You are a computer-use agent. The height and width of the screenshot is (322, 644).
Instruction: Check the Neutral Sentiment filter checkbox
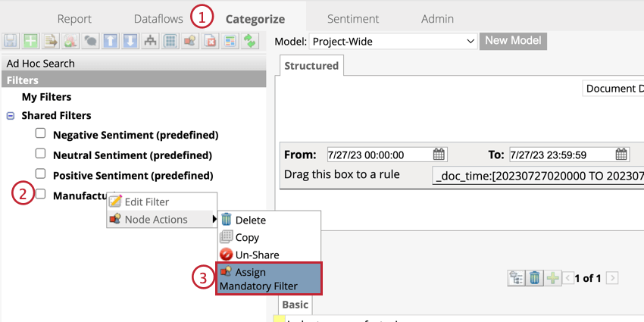pyautogui.click(x=40, y=154)
